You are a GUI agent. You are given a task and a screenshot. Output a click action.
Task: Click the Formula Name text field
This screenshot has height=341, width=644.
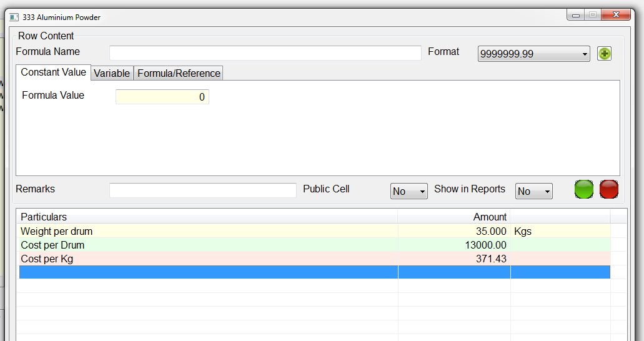point(265,53)
